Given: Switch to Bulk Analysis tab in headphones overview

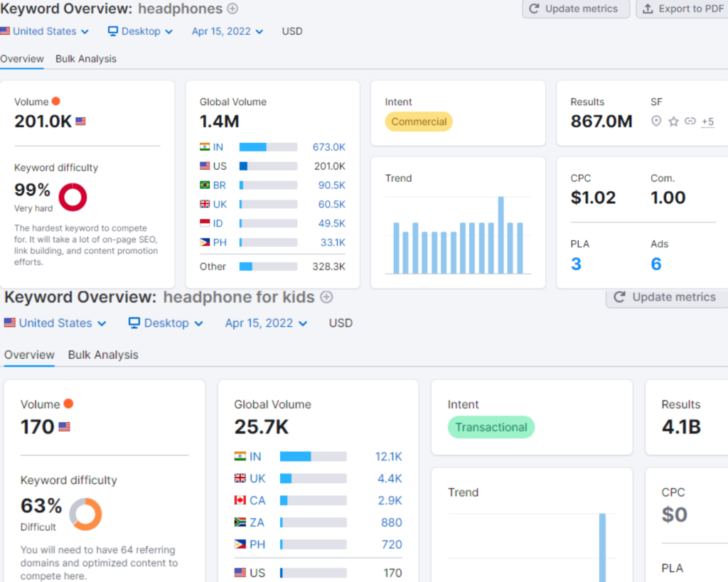Looking at the screenshot, I should coord(86,59).
